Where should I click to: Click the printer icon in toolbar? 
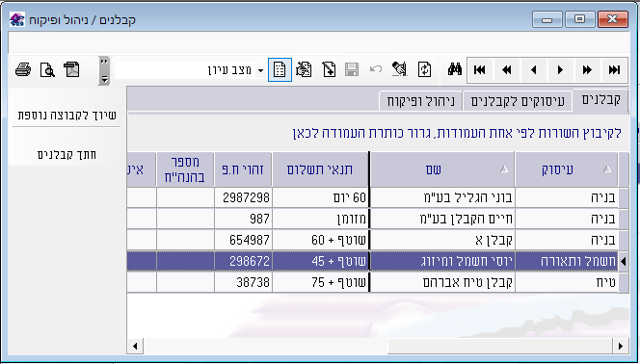click(23, 69)
